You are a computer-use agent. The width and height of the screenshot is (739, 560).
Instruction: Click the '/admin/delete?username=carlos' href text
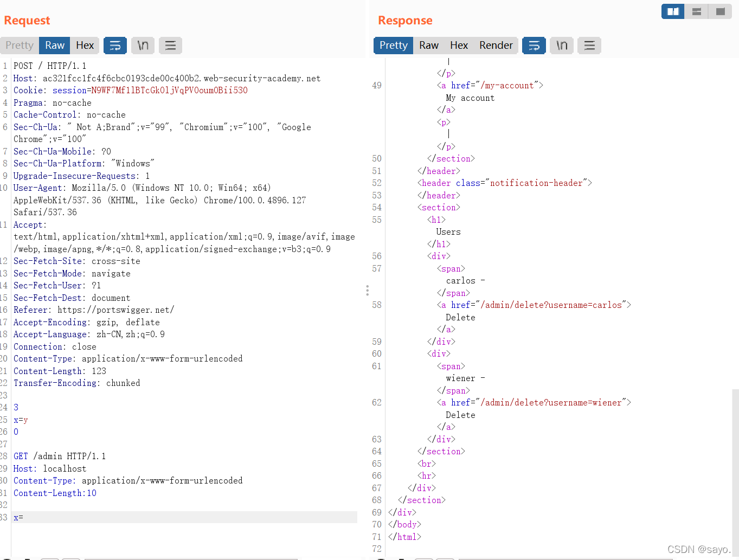(551, 305)
